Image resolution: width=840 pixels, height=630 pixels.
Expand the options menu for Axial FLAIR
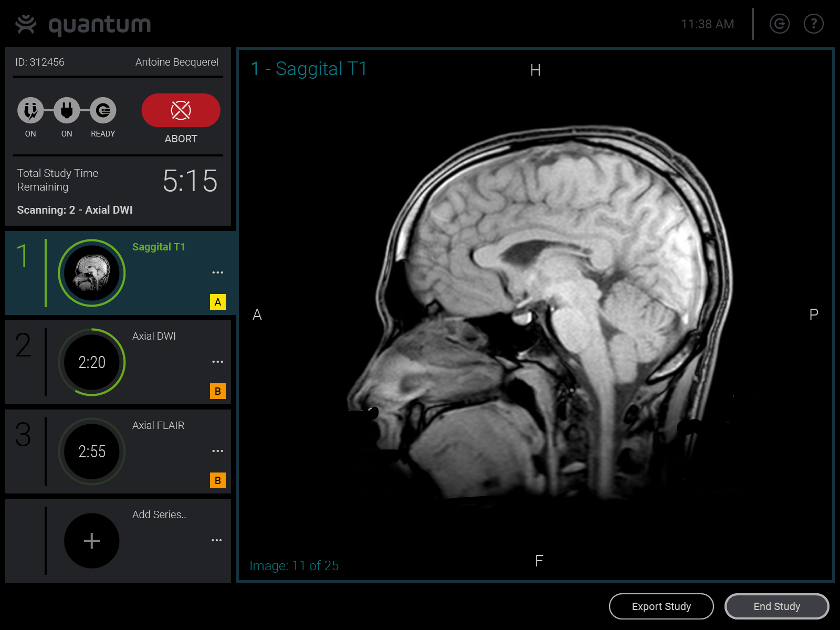[217, 451]
